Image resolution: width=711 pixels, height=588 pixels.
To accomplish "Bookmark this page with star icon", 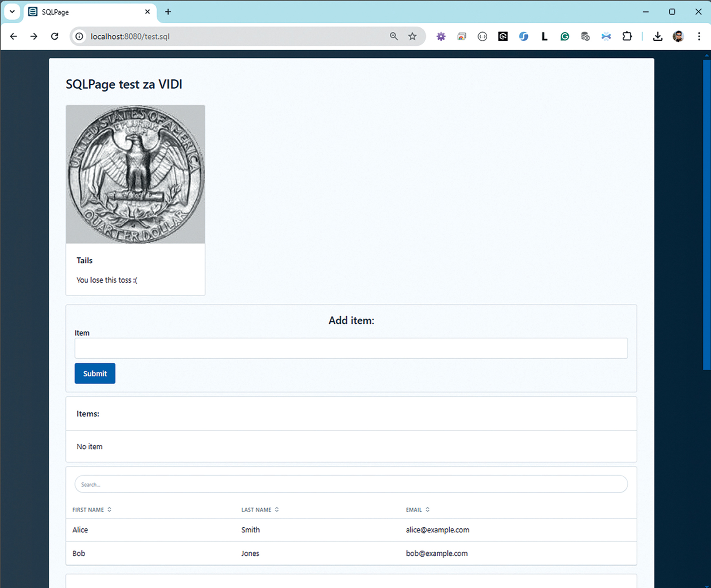I will [x=412, y=36].
